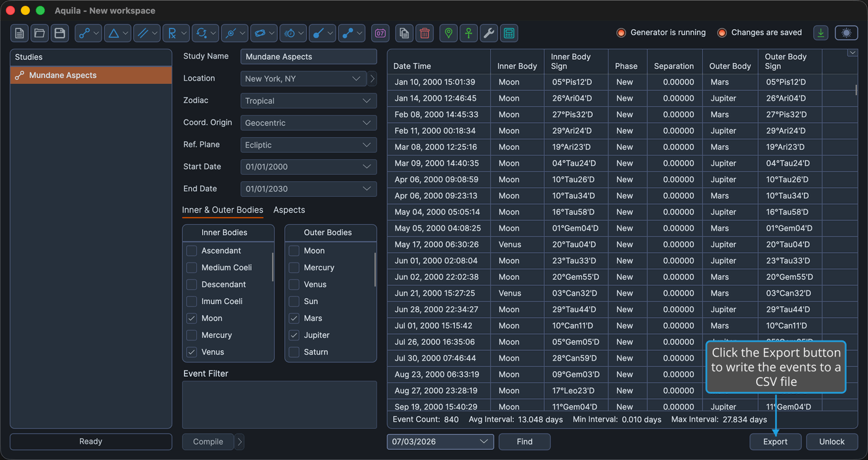868x460 pixels.
Task: Click the green ankh symbol icon
Action: (x=469, y=33)
